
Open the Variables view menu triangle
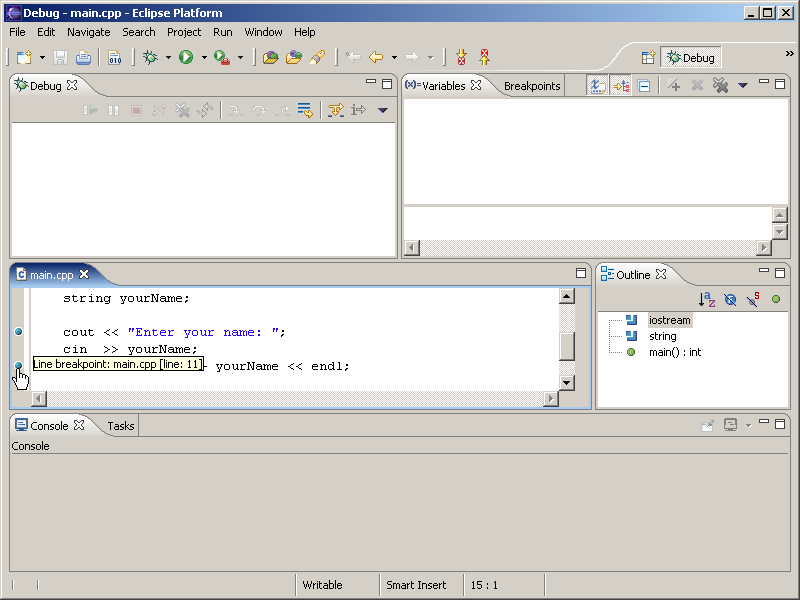click(x=743, y=86)
